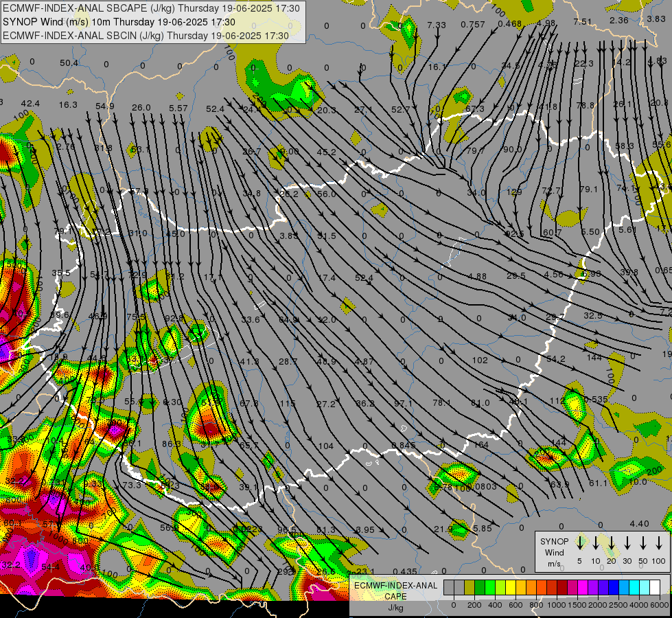Click the colorbar tick label 2500
The image size is (672, 618).
click(x=618, y=605)
